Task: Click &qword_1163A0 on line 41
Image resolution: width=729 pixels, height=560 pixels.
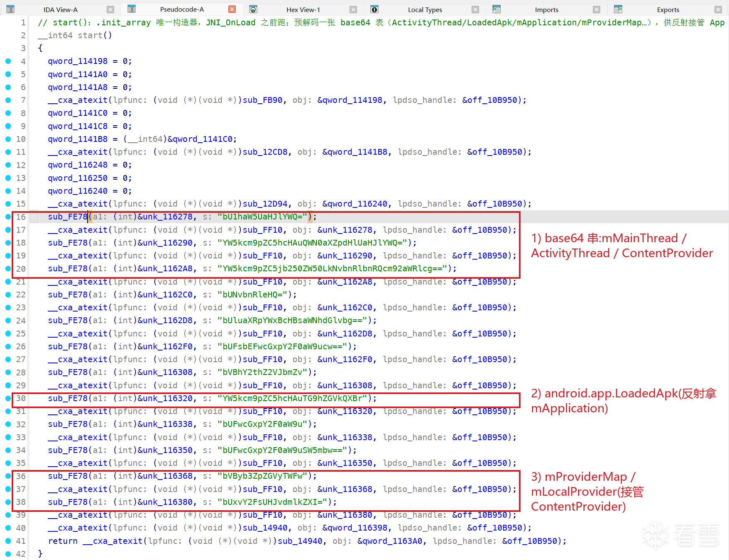Action: [x=390, y=541]
